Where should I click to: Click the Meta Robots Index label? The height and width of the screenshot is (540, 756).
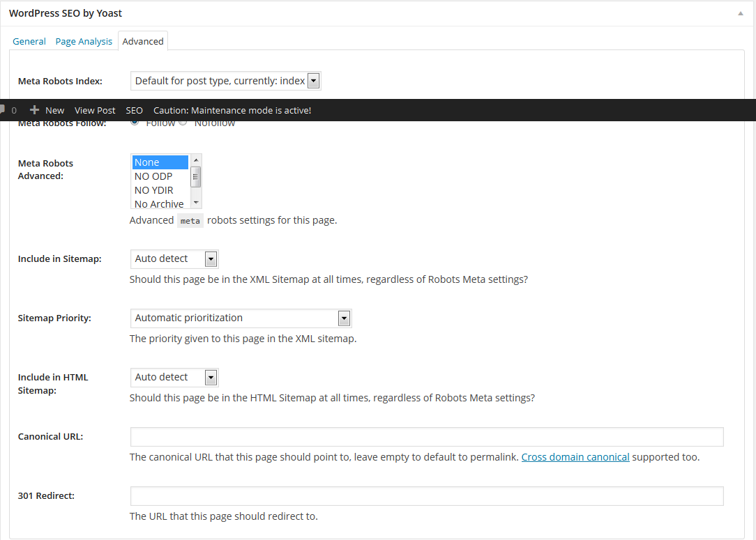click(60, 81)
